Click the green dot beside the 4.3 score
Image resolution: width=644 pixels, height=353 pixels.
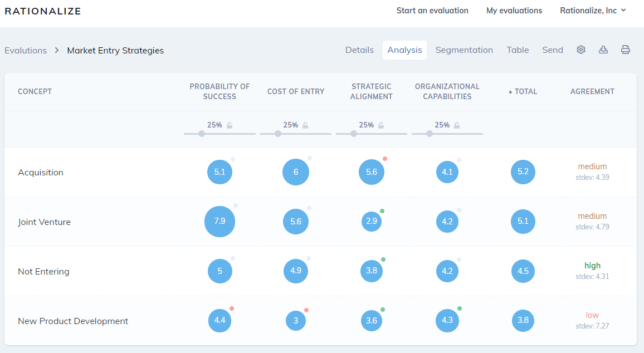[460, 308]
